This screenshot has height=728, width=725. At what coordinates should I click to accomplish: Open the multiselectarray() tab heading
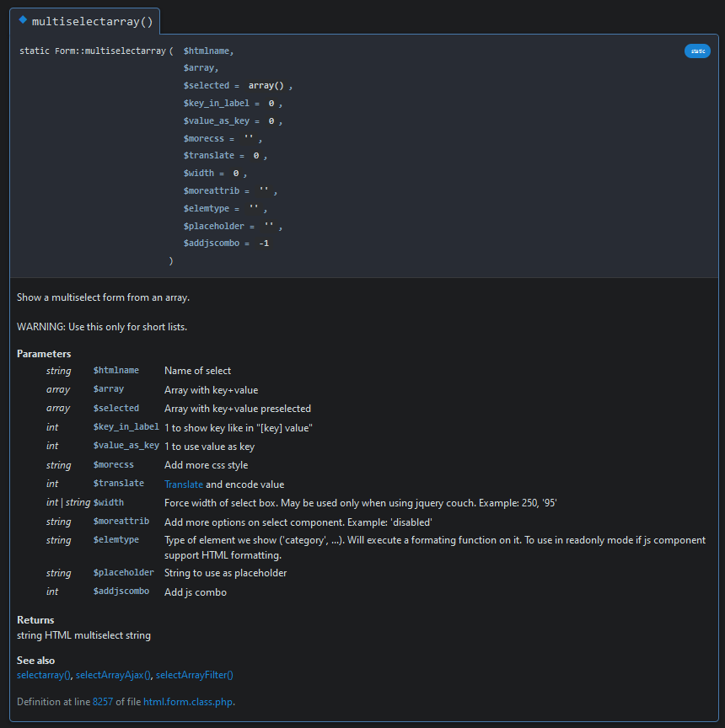(x=92, y=22)
